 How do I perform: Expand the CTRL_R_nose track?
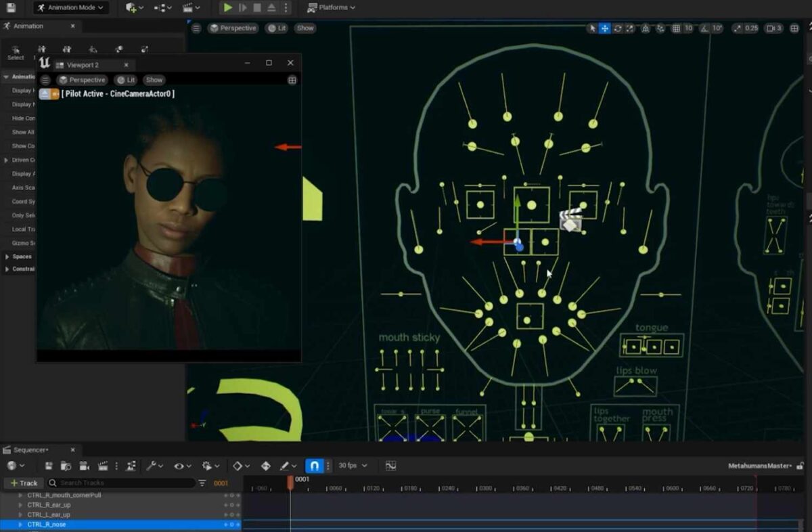tap(20, 523)
